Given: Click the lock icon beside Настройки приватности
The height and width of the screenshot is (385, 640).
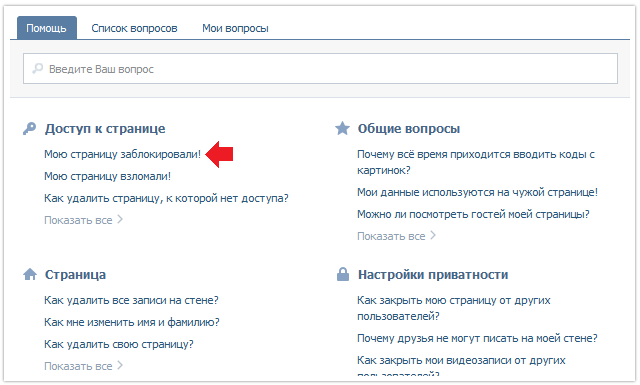Looking at the screenshot, I should 343,274.
